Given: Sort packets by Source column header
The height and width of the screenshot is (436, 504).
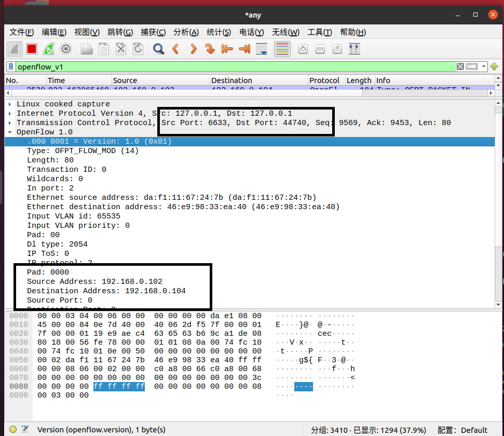Looking at the screenshot, I should click(x=161, y=80).
